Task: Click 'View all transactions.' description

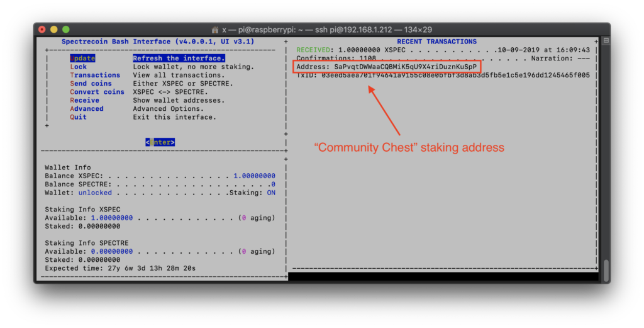Action: pyautogui.click(x=179, y=75)
